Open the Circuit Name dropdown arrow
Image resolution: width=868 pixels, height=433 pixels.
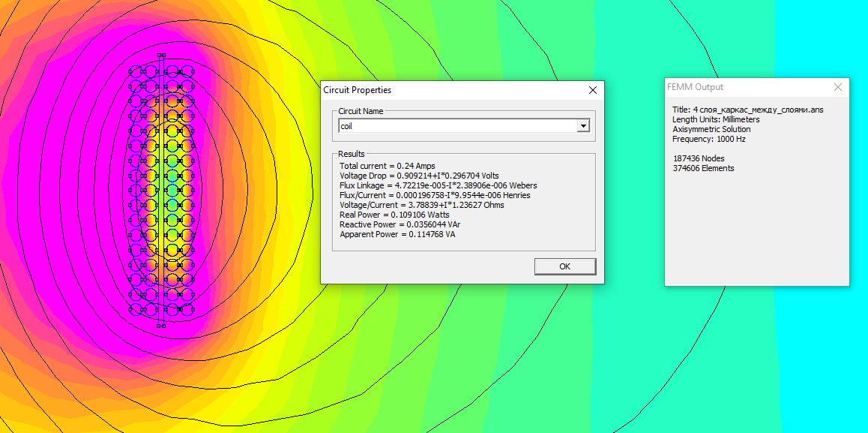583,126
